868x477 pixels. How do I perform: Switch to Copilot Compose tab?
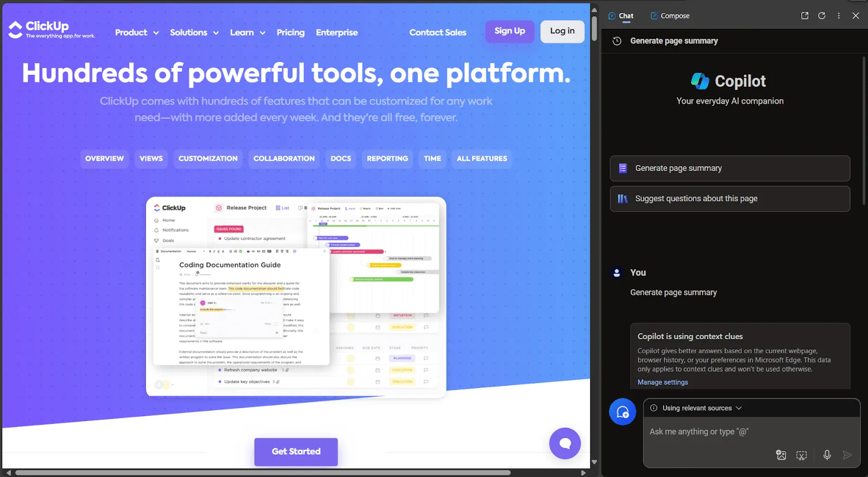(670, 16)
